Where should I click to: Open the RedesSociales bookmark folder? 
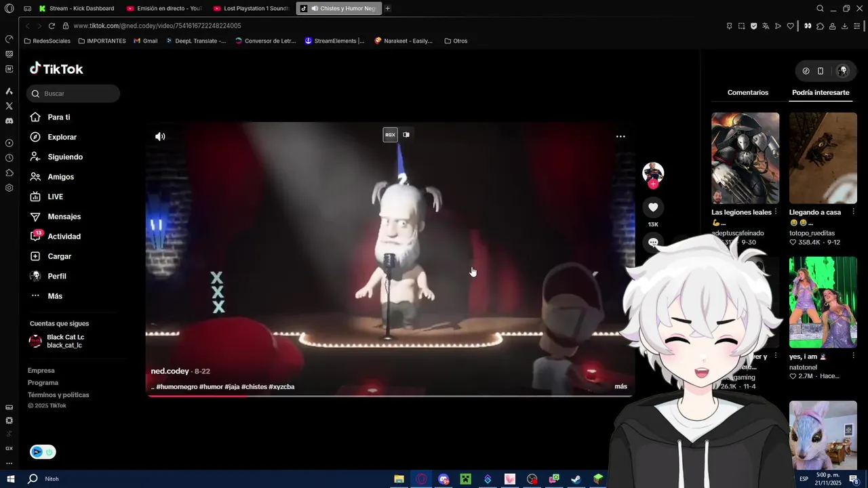click(47, 41)
